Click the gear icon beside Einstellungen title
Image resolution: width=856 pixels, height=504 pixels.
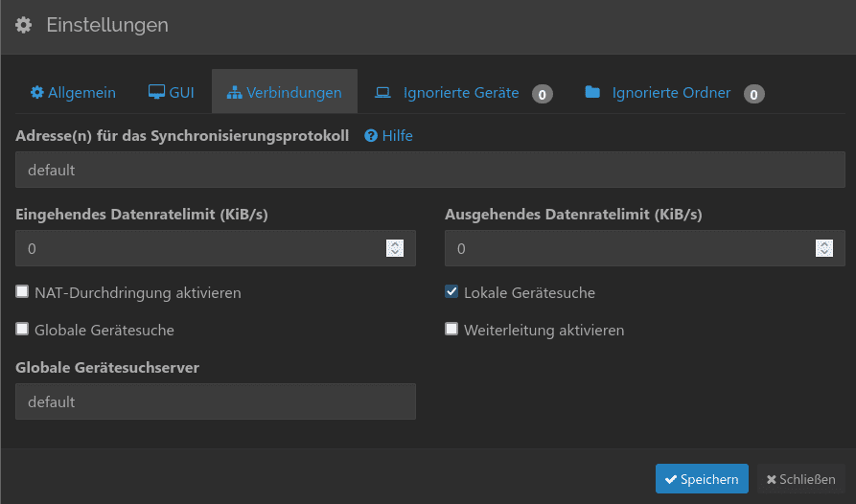[23, 25]
